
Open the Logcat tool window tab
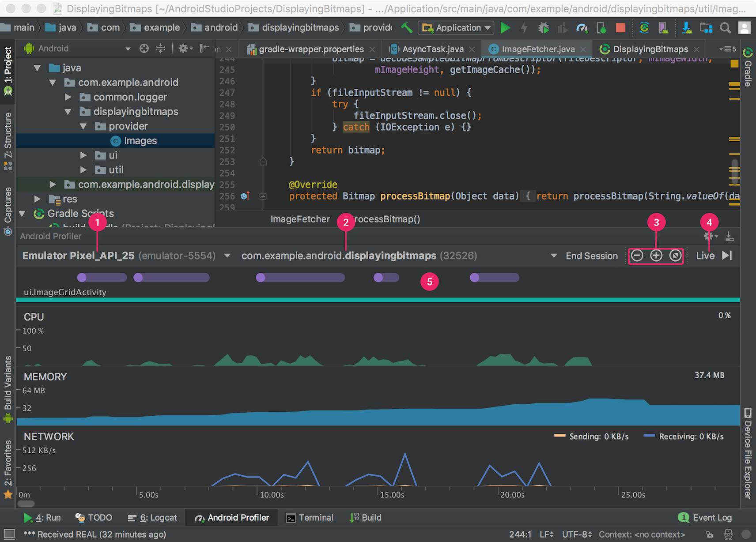pos(152,518)
